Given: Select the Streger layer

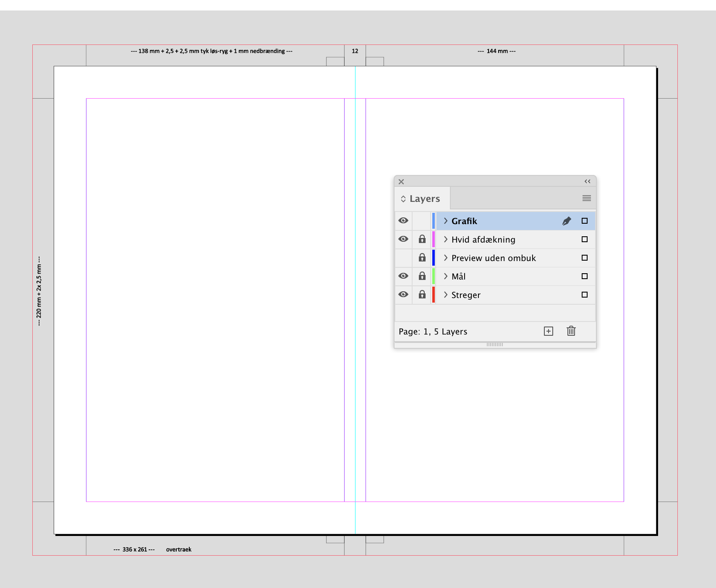Looking at the screenshot, I should click(515, 295).
